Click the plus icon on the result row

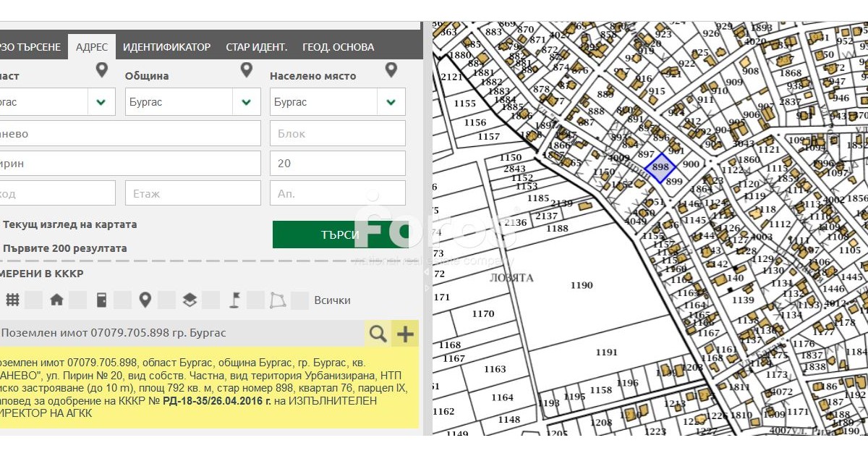click(x=405, y=333)
